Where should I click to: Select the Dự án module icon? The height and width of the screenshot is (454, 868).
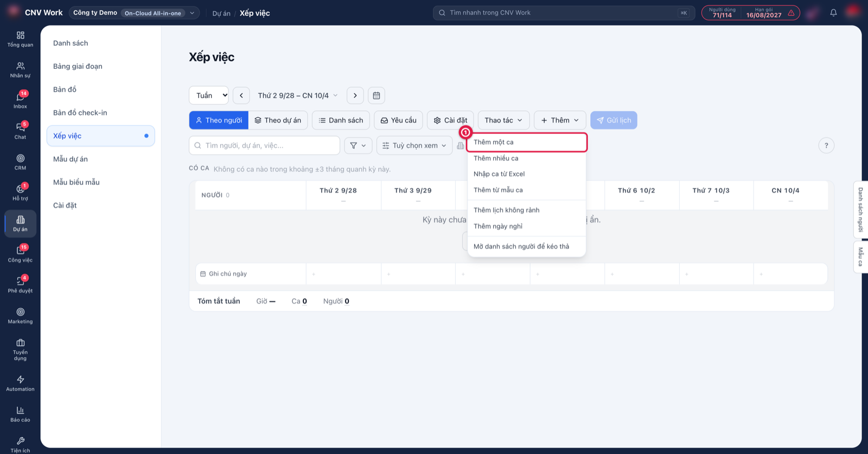pos(20,223)
